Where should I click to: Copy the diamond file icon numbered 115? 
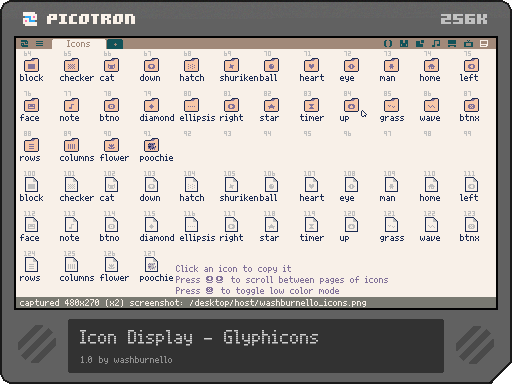[x=151, y=225]
